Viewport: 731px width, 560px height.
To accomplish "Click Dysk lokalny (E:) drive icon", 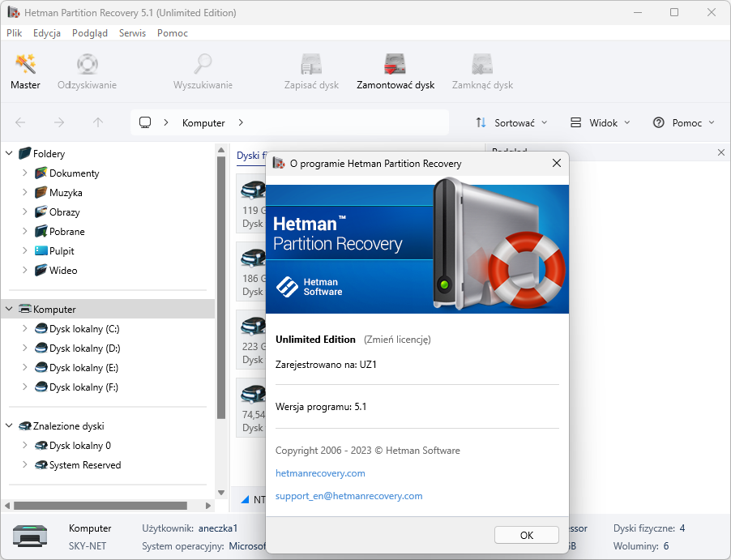I will (x=41, y=368).
